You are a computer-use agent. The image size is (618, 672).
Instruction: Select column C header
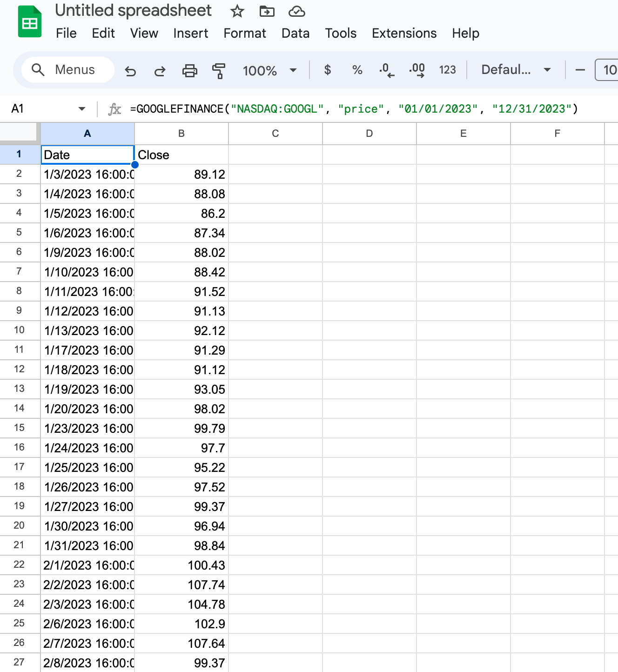pyautogui.click(x=275, y=134)
